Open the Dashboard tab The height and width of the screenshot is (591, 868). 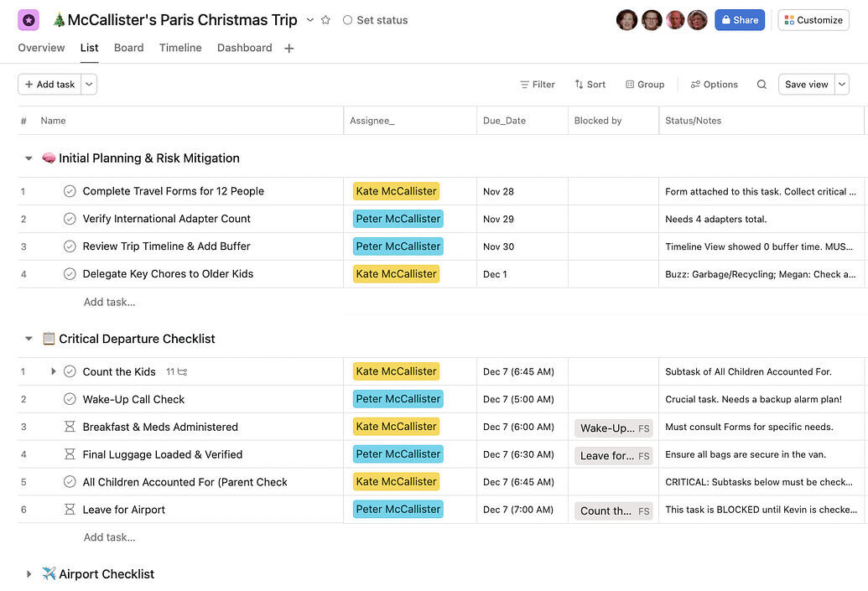point(244,48)
